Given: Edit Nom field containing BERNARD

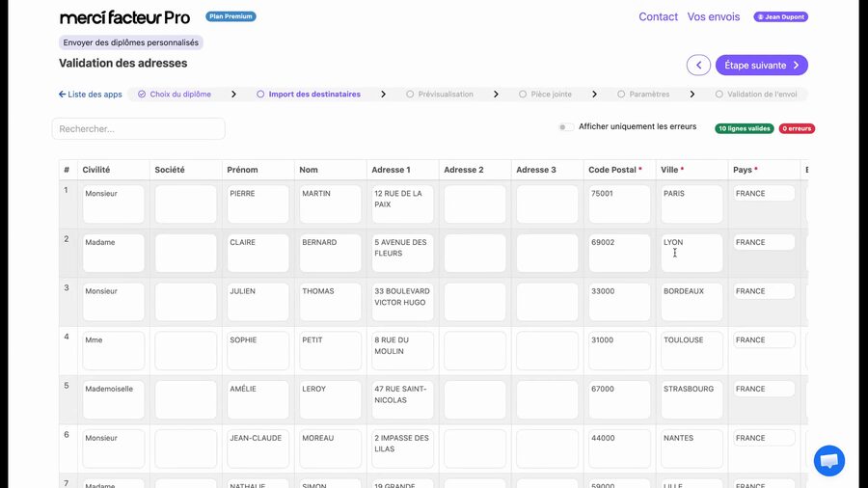Looking at the screenshot, I should pos(331,253).
